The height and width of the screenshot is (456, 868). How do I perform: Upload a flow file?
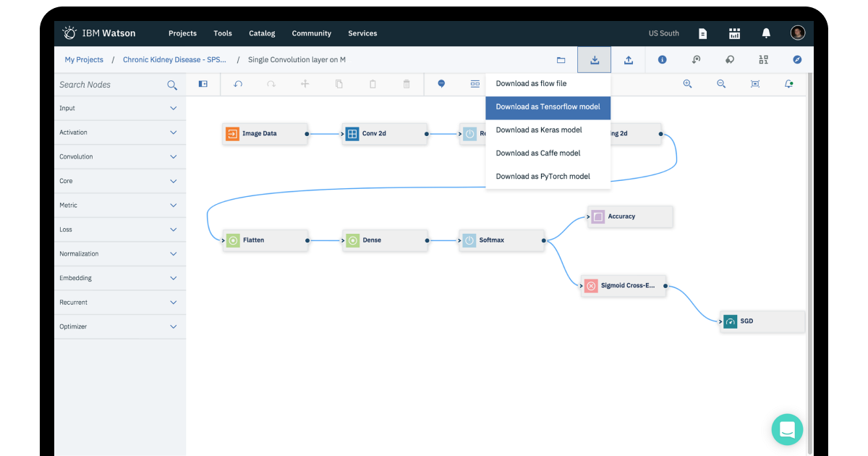pos(628,59)
